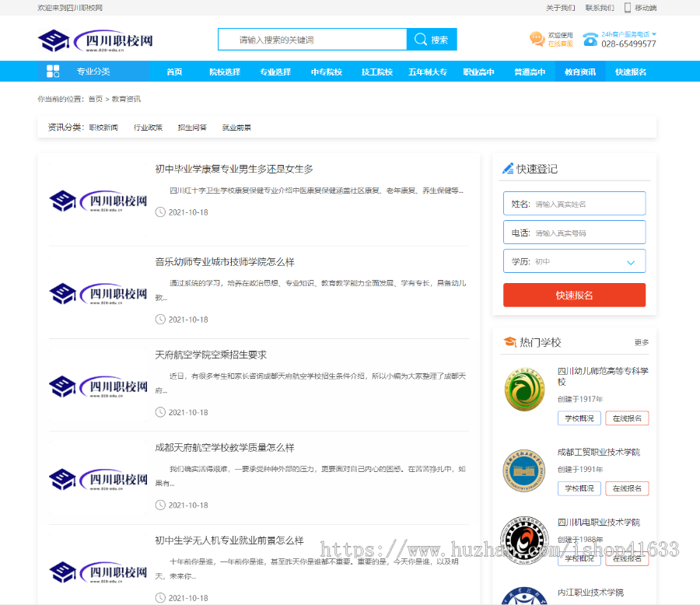Screen dimensions: 700x605
Task: Expand the 24h客户服务电话 dropdown arrow
Action: click(x=654, y=34)
